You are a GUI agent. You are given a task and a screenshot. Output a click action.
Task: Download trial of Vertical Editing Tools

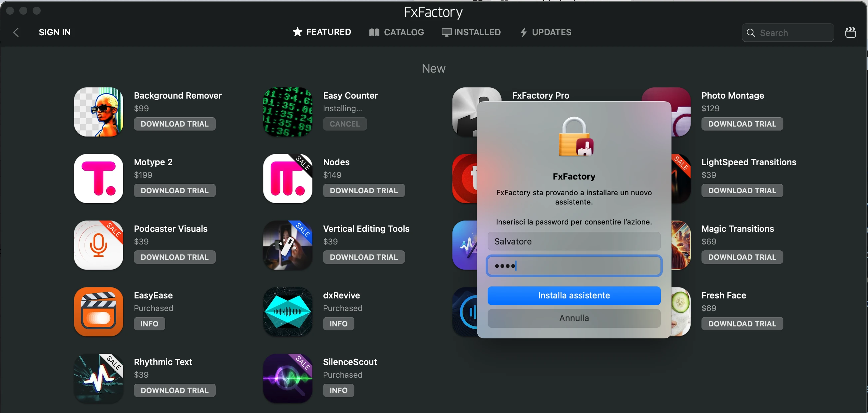pyautogui.click(x=364, y=257)
